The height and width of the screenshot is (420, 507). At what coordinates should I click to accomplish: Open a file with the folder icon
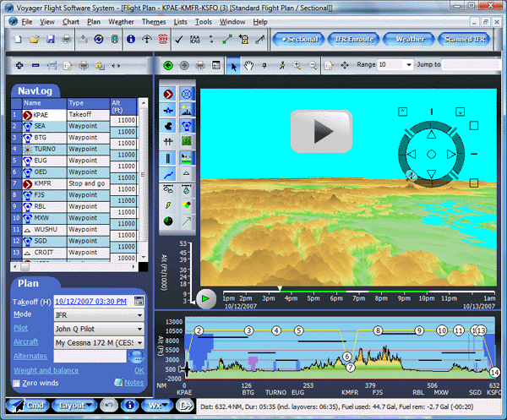35,40
